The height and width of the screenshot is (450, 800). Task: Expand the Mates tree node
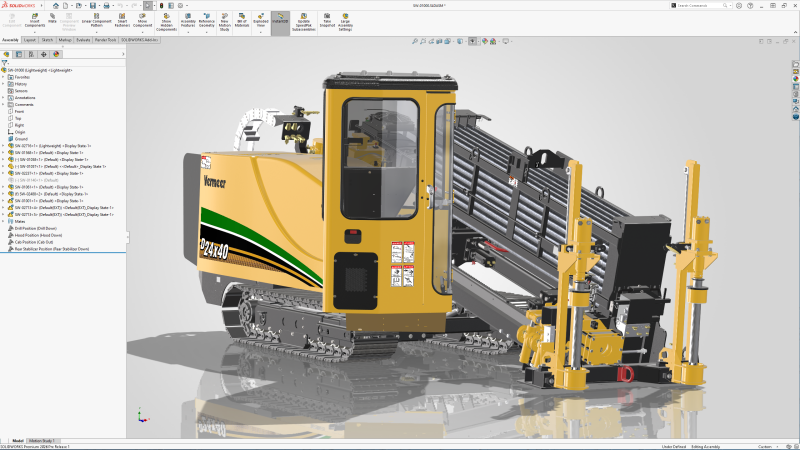[3, 221]
